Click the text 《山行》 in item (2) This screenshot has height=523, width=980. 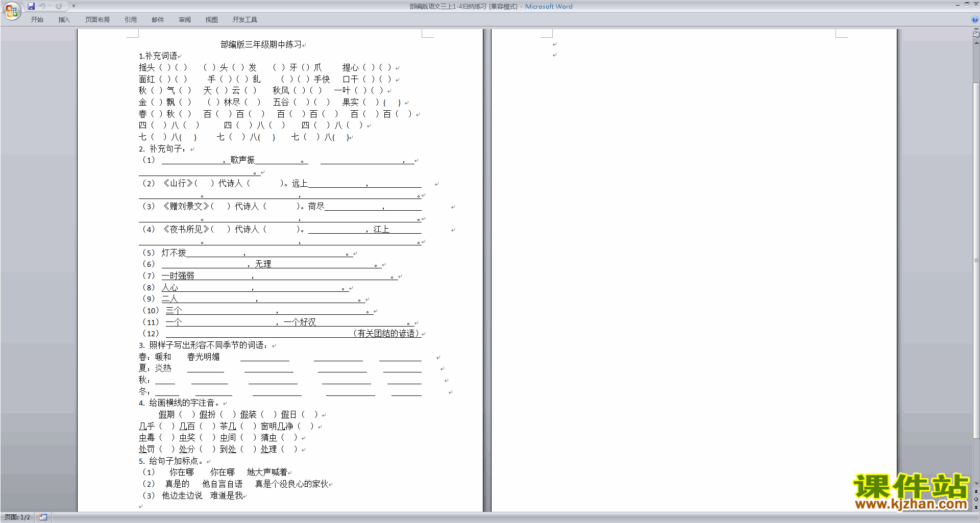(178, 183)
